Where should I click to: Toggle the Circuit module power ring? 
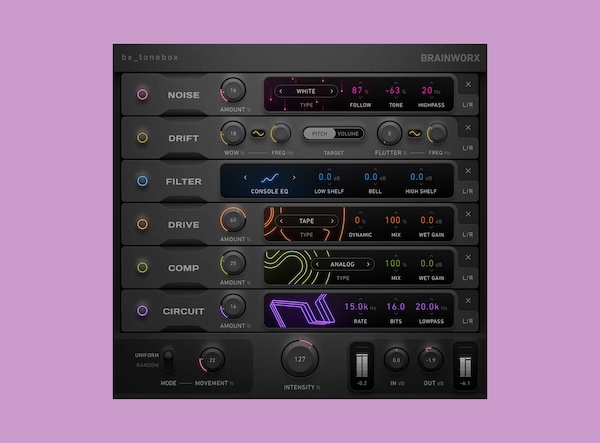click(x=142, y=311)
